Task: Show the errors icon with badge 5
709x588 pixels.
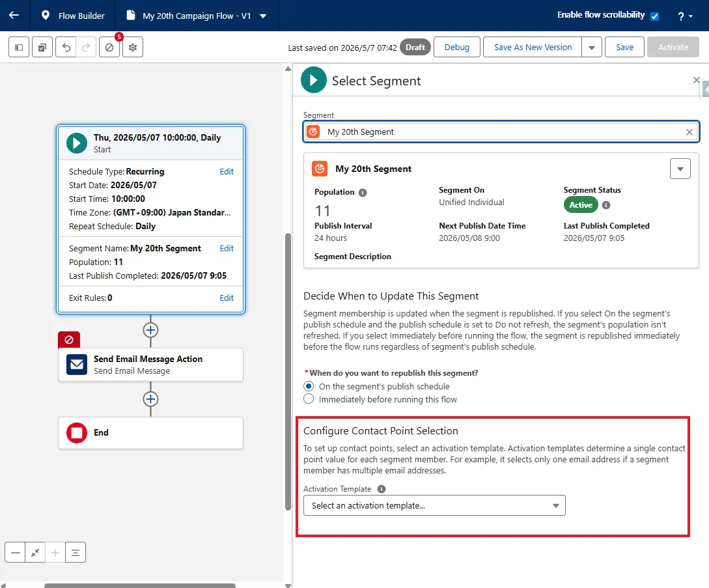Action: [109, 47]
